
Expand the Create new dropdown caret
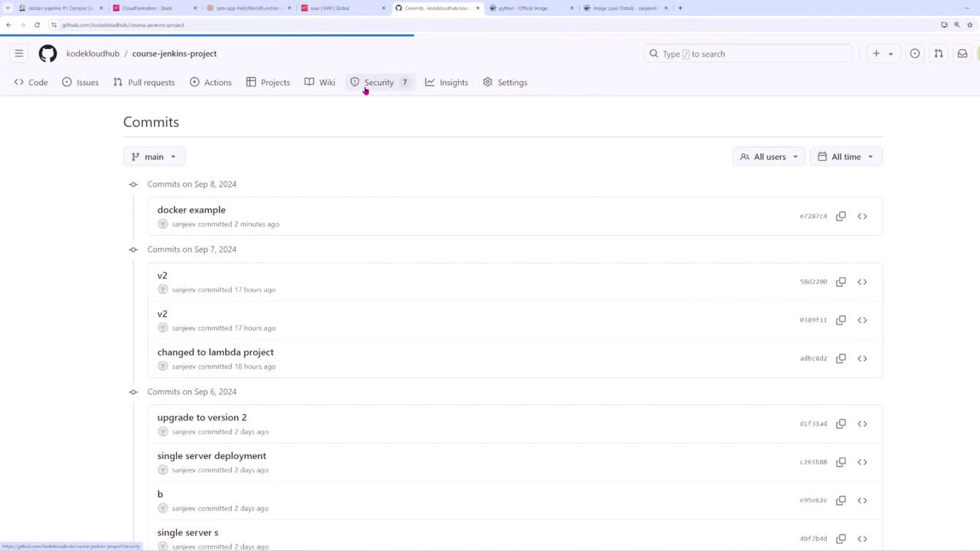890,54
